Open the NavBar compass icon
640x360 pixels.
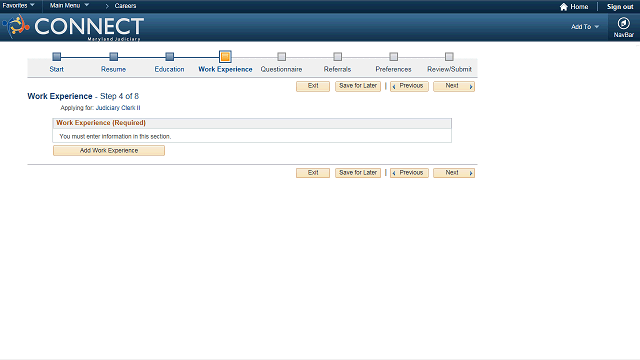click(x=623, y=23)
